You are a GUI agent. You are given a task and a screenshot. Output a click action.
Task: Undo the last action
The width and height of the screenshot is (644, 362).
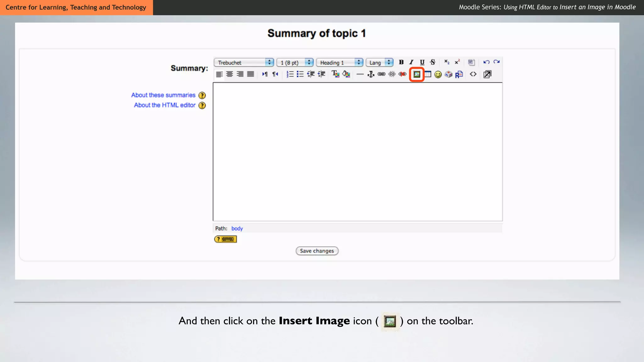(x=486, y=62)
